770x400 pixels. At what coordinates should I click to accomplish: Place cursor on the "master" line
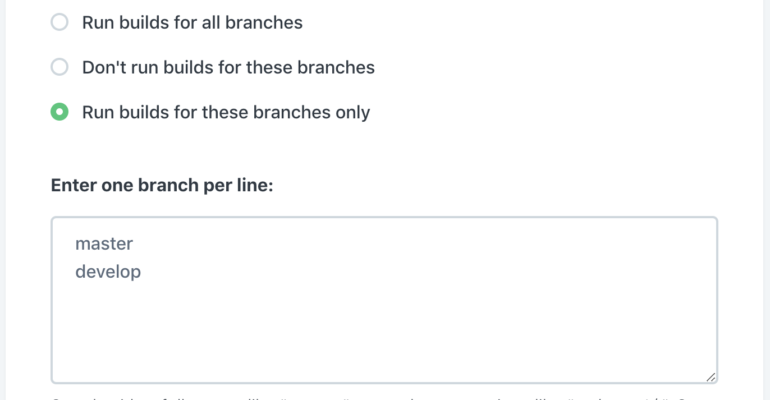[104, 244]
